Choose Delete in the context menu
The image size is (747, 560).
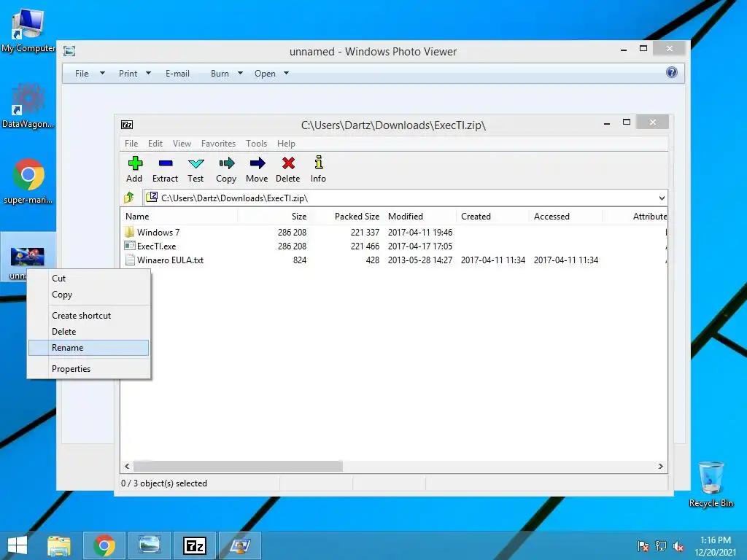pos(88,332)
